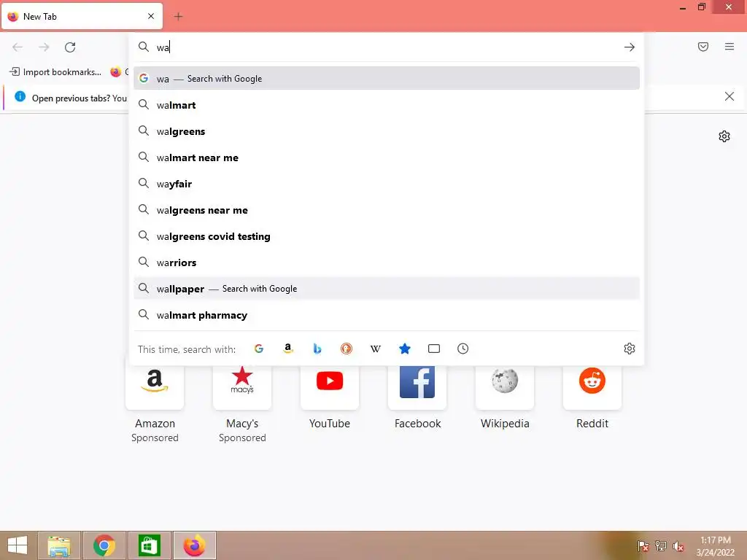Select the 'wallpaper' search suggestion
This screenshot has height=560, width=747.
(x=387, y=289)
